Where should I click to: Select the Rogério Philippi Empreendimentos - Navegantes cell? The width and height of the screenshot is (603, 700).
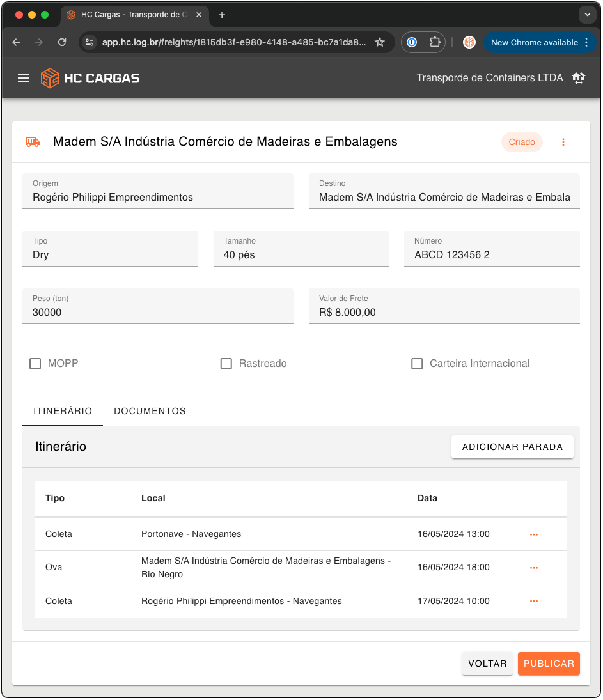pos(242,602)
